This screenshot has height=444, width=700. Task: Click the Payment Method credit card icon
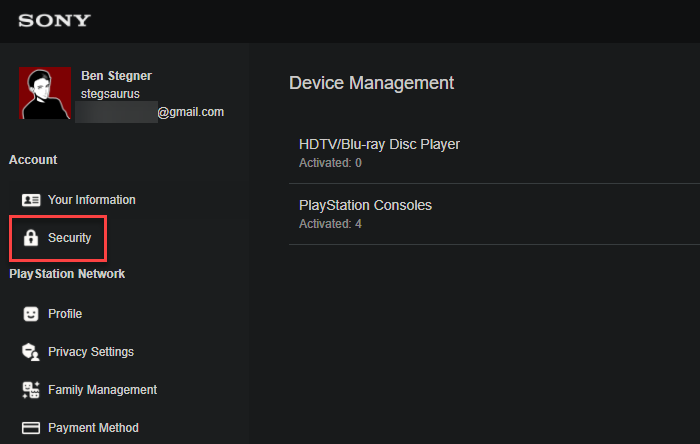31,428
